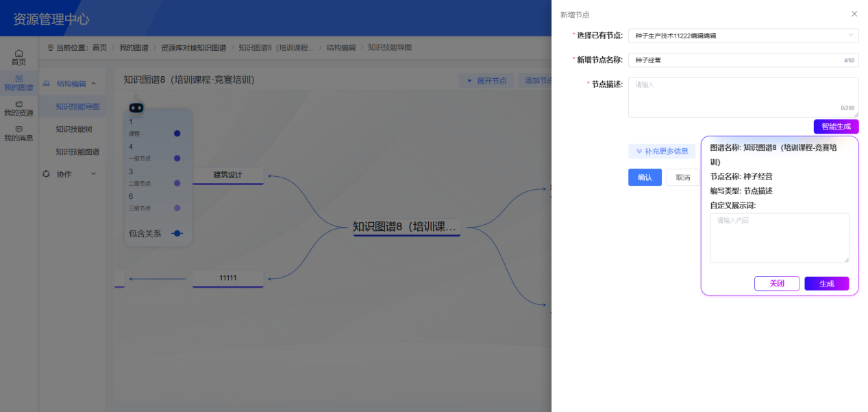Click the 关闭 button in AI popup
868x412 pixels.
tap(777, 284)
